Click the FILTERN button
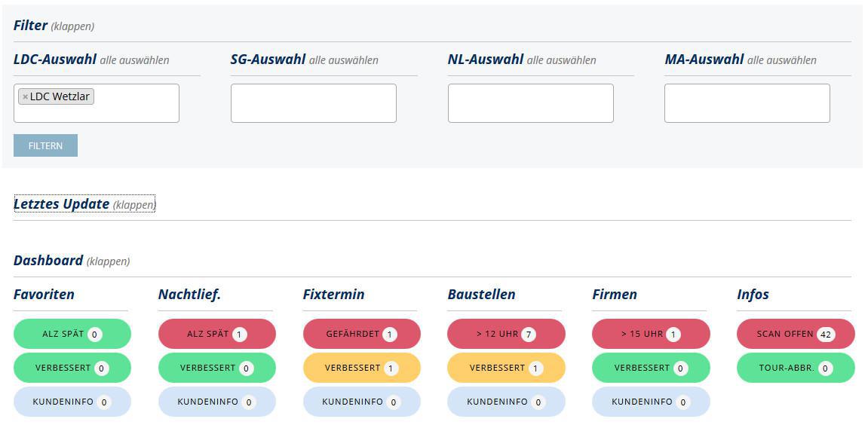The image size is (868, 431). click(x=45, y=145)
